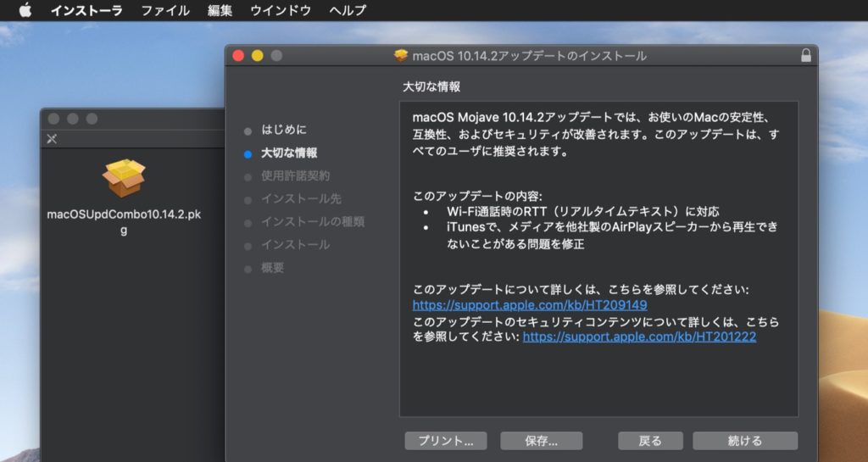Image resolution: width=868 pixels, height=462 pixels.
Task: Open the 編集 menu
Action: [220, 11]
